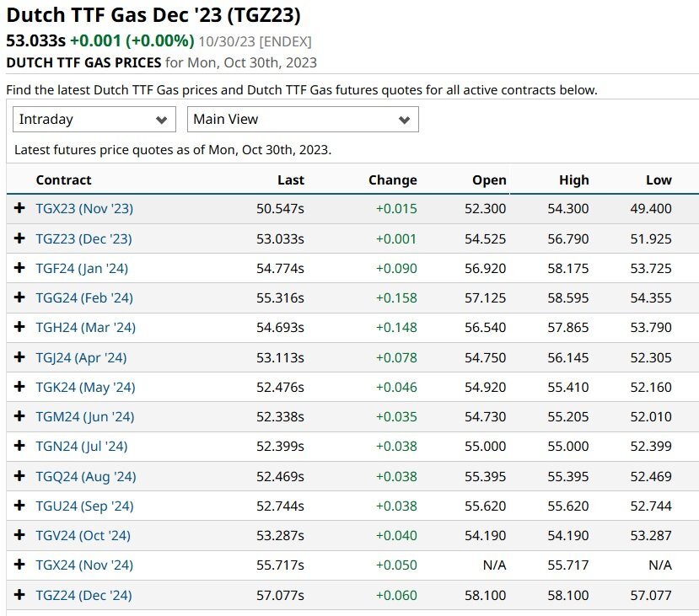Open the TGH24 (Mar '24) contract link

coord(86,327)
